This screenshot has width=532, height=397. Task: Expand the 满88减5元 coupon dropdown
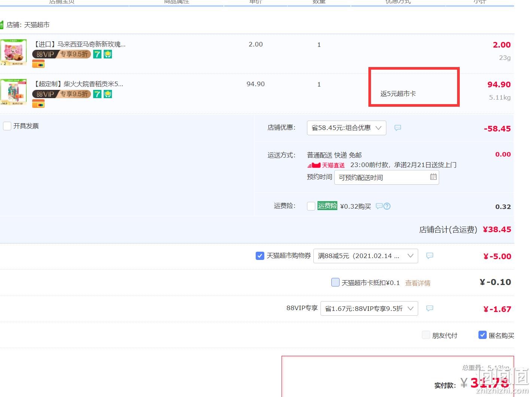click(365, 256)
